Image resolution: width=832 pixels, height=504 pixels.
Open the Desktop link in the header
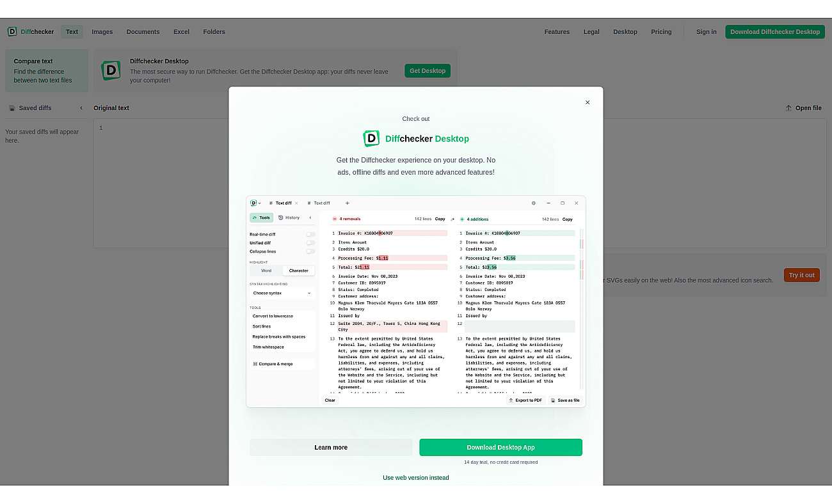pyautogui.click(x=625, y=31)
